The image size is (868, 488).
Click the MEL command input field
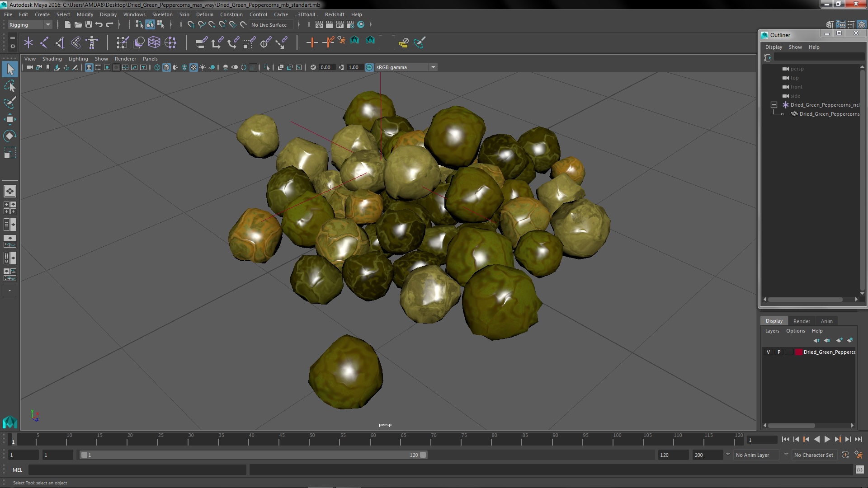coord(137,470)
